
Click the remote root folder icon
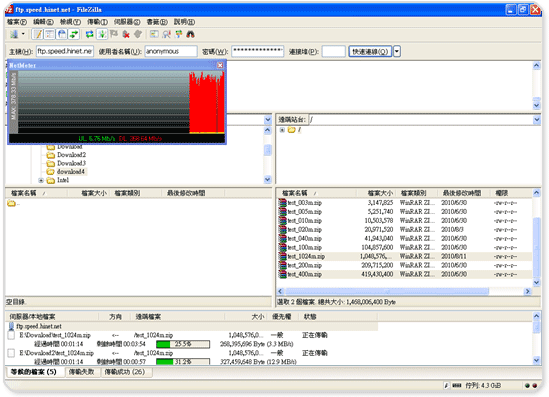coord(292,130)
